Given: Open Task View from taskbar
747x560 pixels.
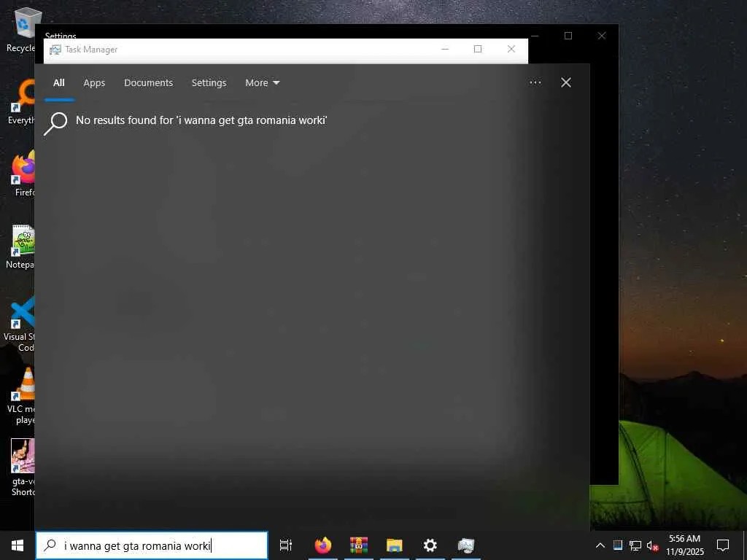Looking at the screenshot, I should coord(285,545).
